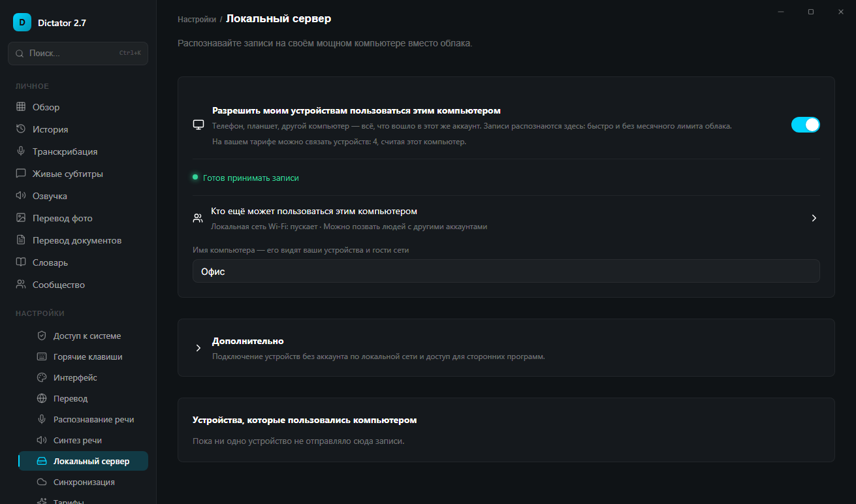
Task: Click the Dictator app logo icon
Action: [22, 22]
